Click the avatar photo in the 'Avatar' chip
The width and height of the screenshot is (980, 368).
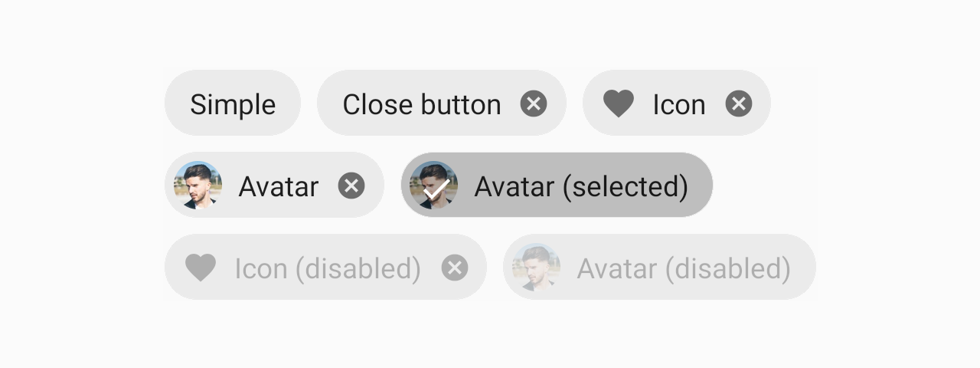click(198, 186)
